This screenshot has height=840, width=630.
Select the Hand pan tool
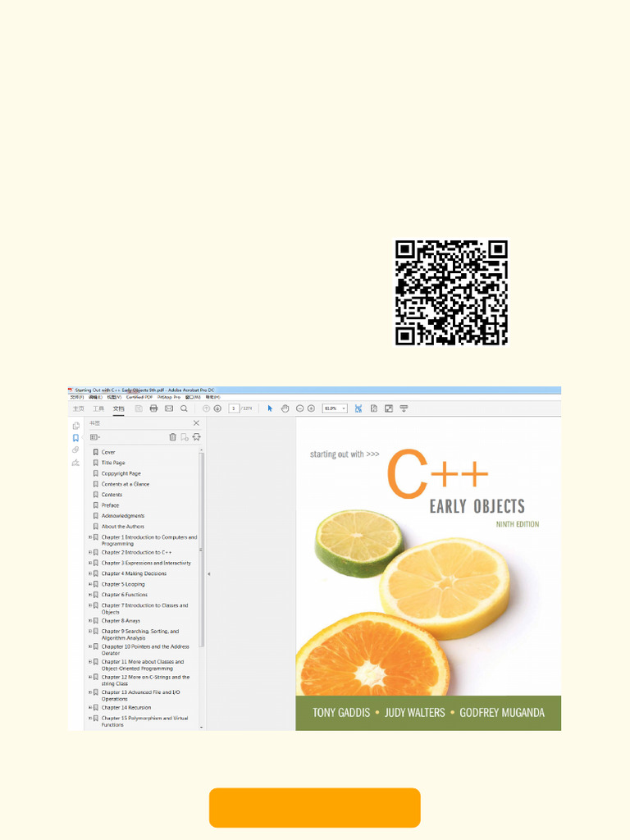tap(285, 409)
